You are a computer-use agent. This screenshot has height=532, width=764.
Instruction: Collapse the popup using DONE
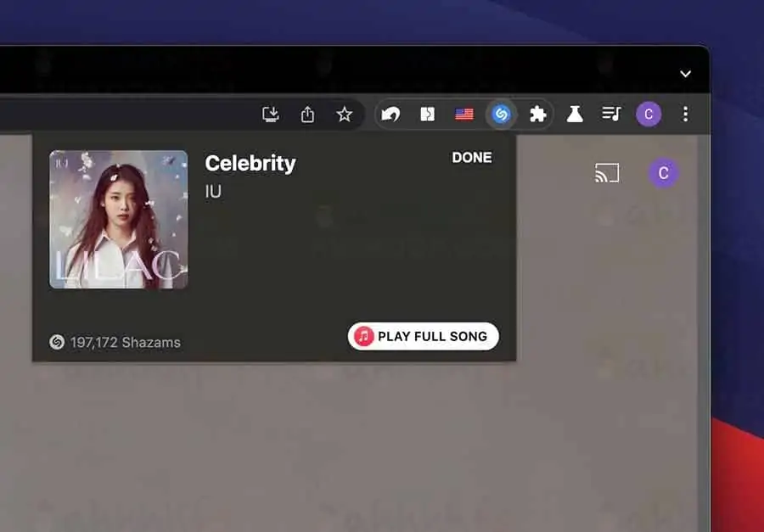click(x=472, y=157)
